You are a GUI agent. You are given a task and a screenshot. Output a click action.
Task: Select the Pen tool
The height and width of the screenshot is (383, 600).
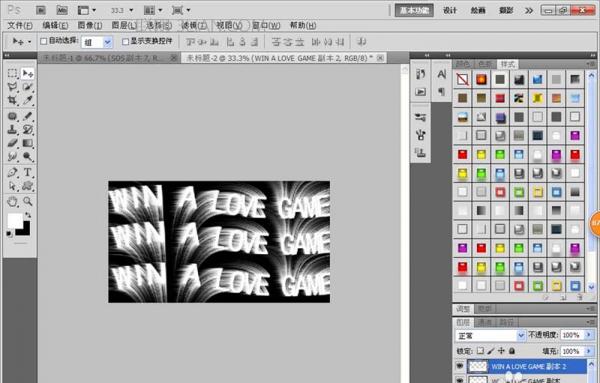tap(12, 172)
